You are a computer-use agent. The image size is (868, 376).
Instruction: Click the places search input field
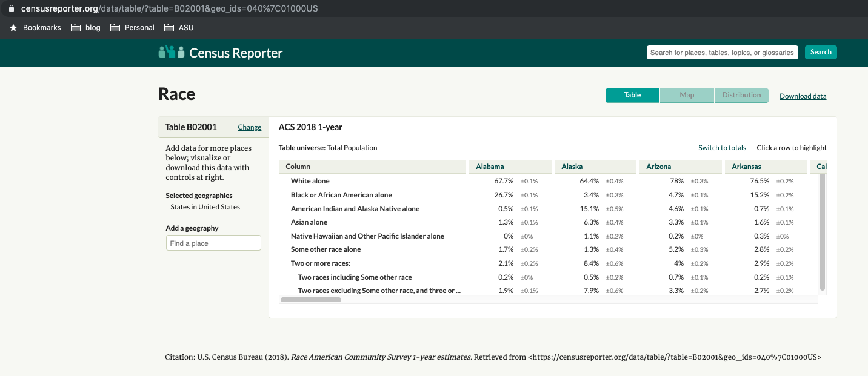722,52
